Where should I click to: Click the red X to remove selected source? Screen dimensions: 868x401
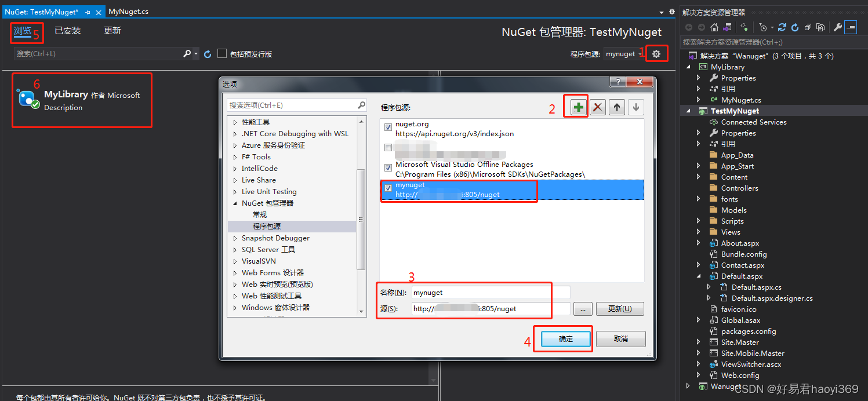[597, 107]
